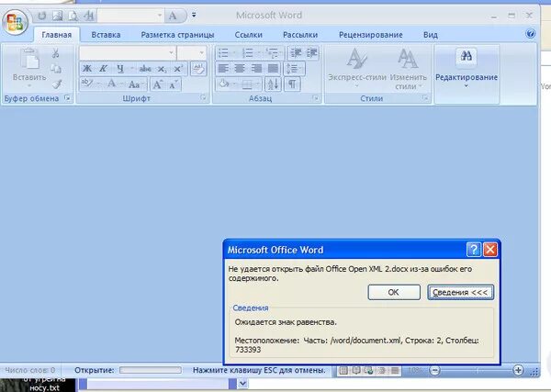
Task: Open the Стили dialog launcher
Action: (x=425, y=98)
